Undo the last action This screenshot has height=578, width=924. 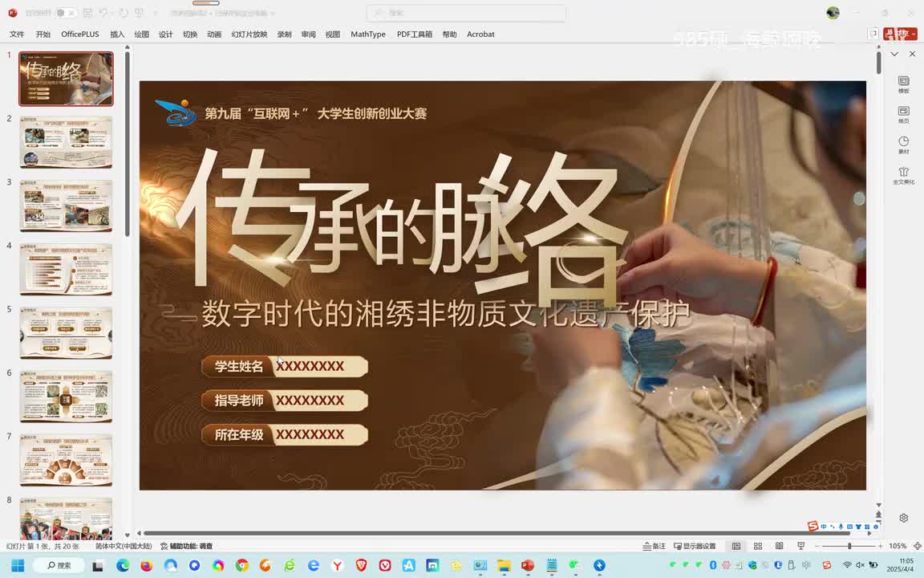(103, 12)
